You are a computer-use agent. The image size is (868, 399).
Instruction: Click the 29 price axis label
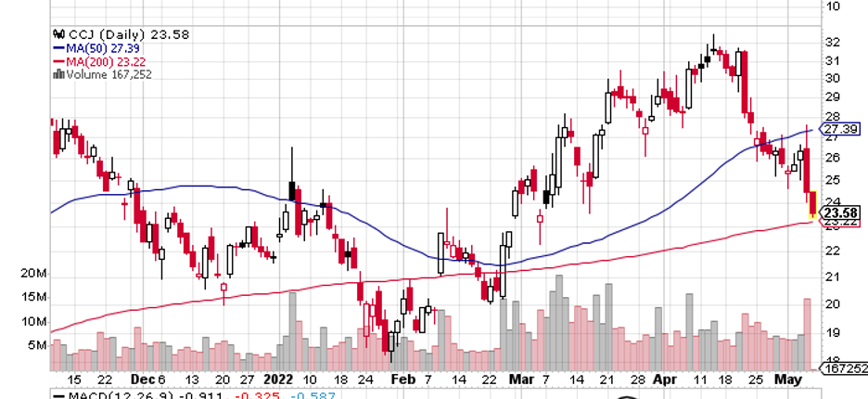[x=835, y=97]
